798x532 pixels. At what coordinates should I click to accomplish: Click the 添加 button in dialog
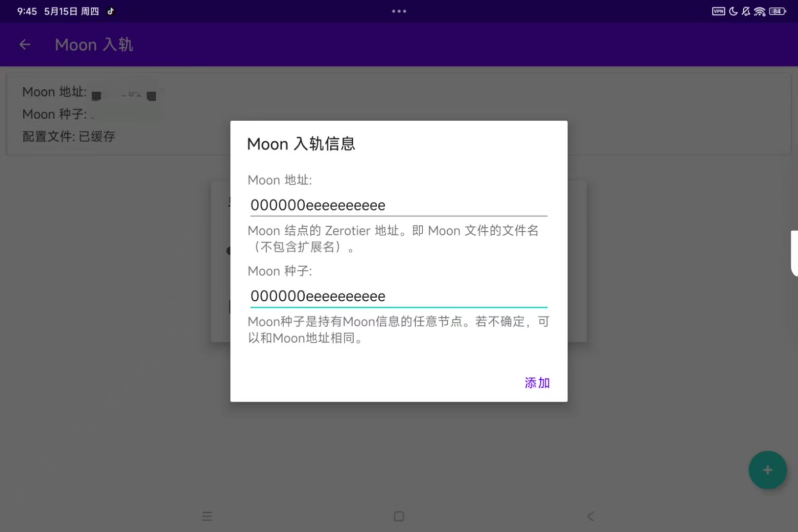click(x=537, y=383)
